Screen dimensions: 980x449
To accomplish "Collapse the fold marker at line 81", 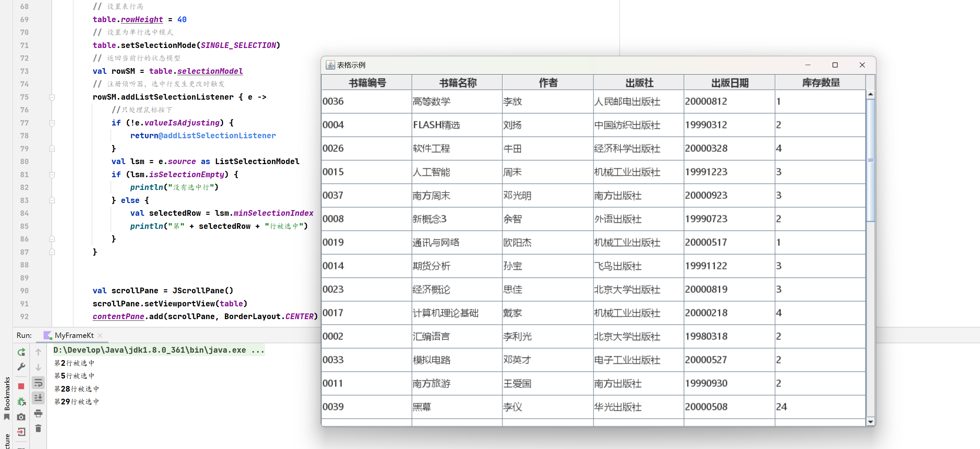I will [x=52, y=175].
